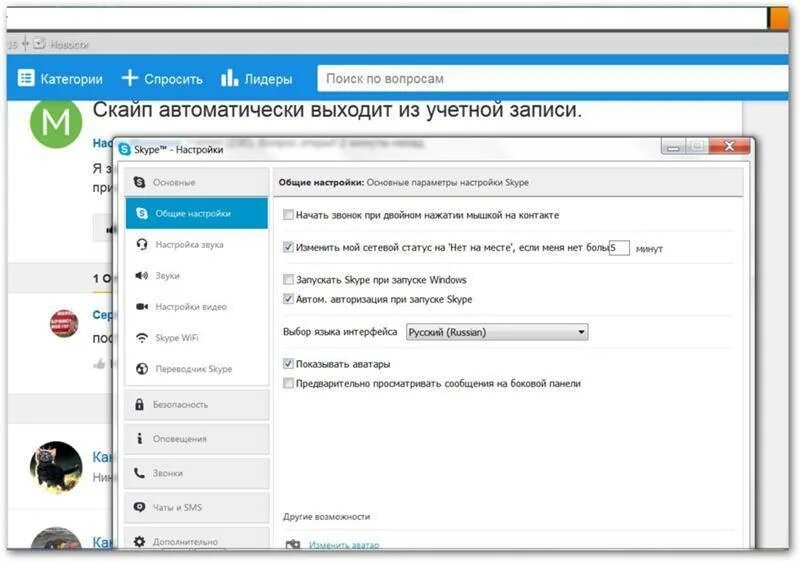
Task: Click the WiFi signal icon
Action: (142, 338)
